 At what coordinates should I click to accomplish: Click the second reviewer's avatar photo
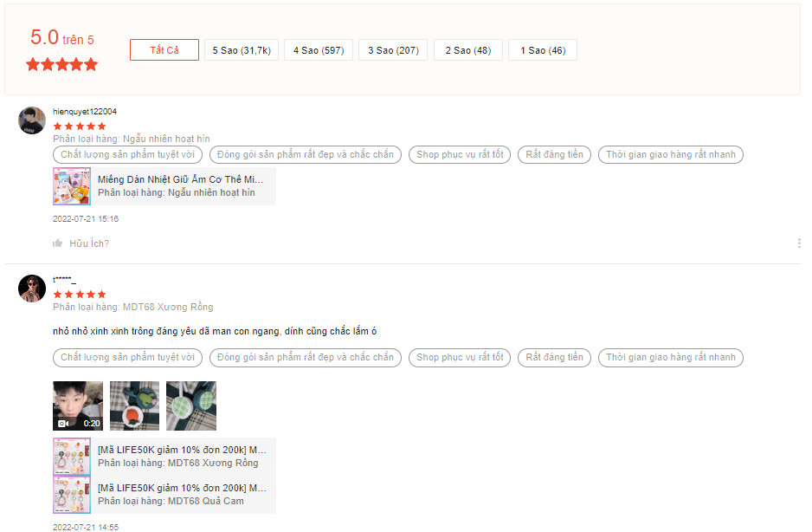pos(32,289)
